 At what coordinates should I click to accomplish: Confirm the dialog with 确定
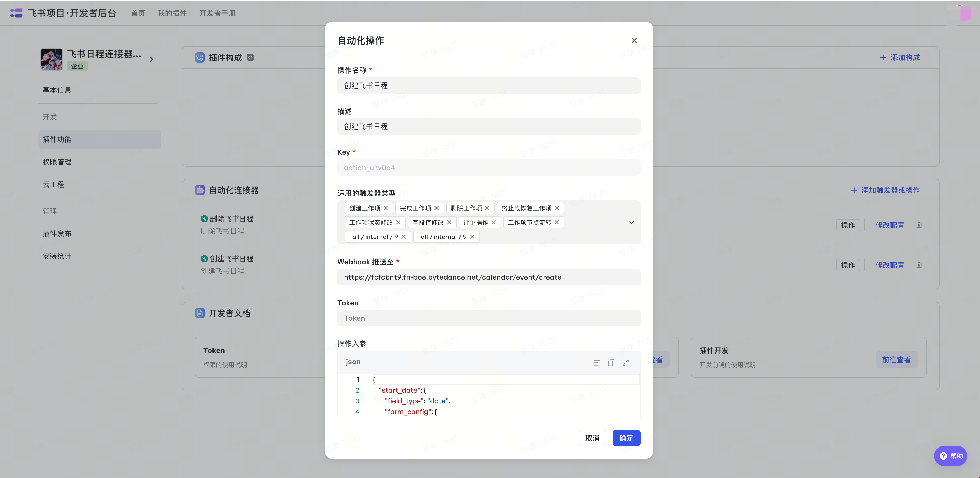tap(626, 438)
